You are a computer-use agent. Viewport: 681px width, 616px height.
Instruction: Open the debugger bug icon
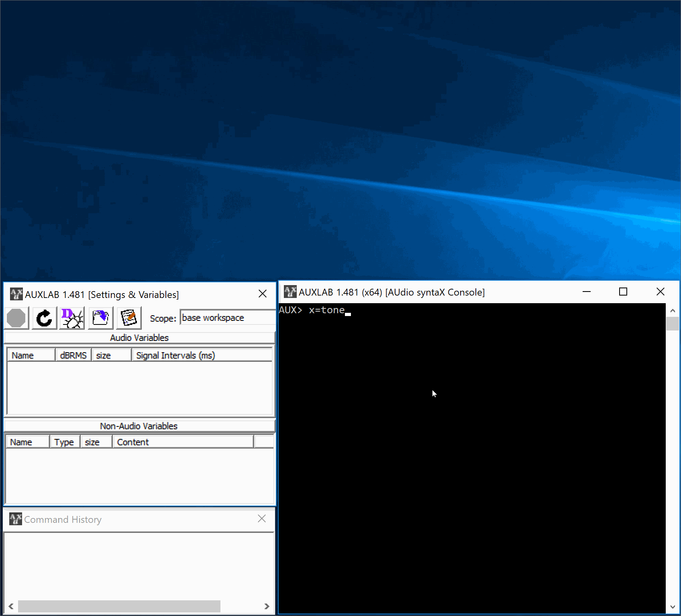pos(72,318)
